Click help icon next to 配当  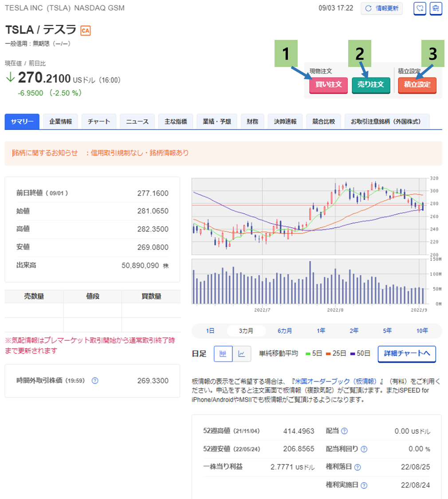[x=344, y=431]
